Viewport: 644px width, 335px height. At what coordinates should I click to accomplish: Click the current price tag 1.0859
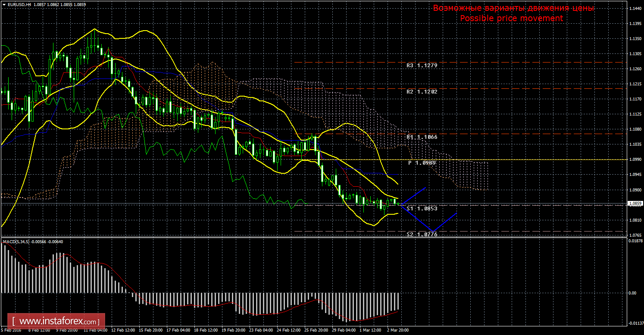click(x=634, y=203)
